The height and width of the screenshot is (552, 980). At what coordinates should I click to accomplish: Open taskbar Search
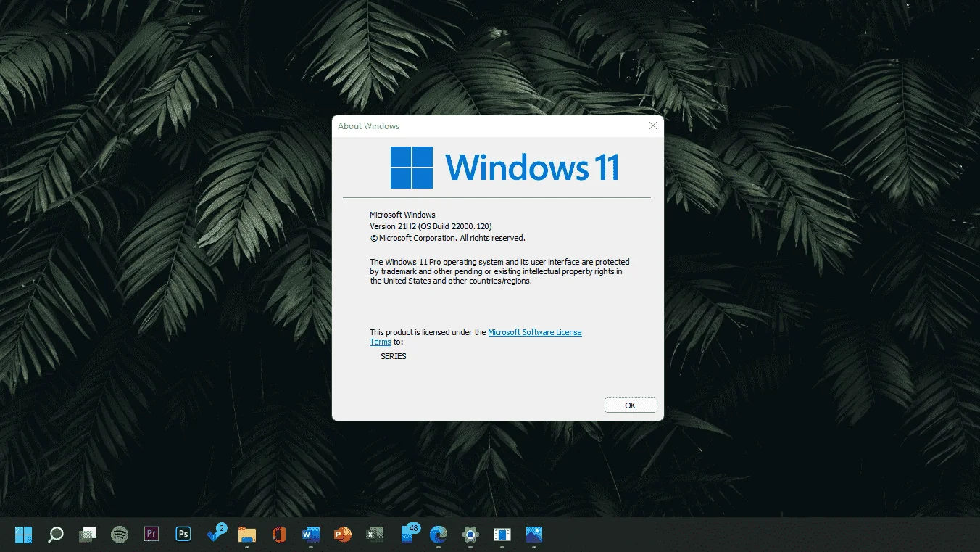[56, 535]
